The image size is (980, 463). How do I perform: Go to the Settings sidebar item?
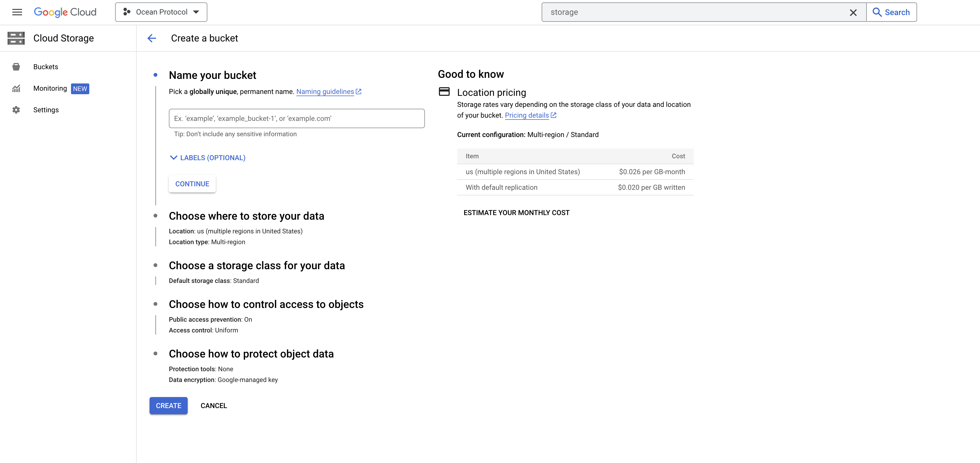point(46,110)
